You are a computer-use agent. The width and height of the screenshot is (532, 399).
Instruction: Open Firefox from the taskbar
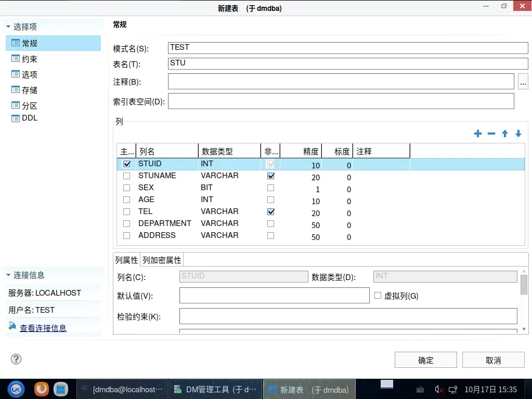(42, 389)
